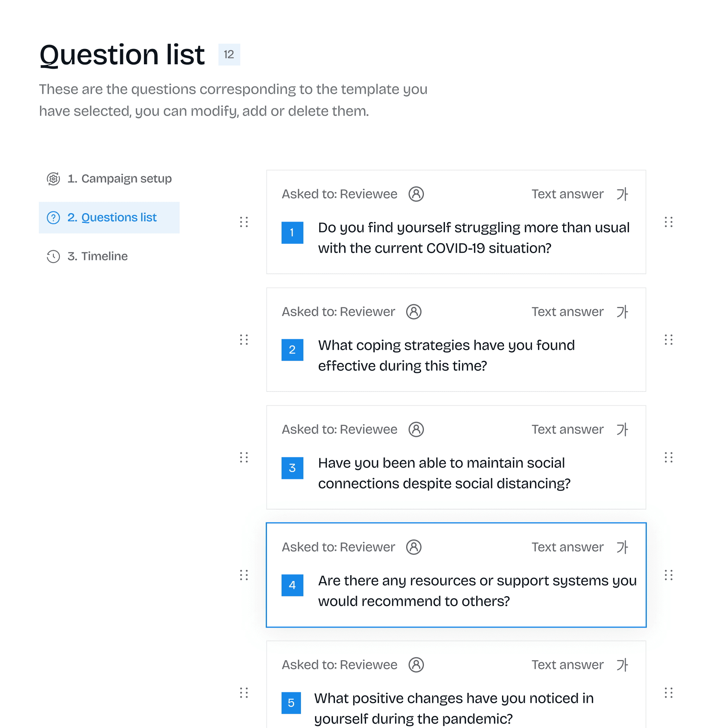Click the right drag handle of question 4

[x=668, y=575]
